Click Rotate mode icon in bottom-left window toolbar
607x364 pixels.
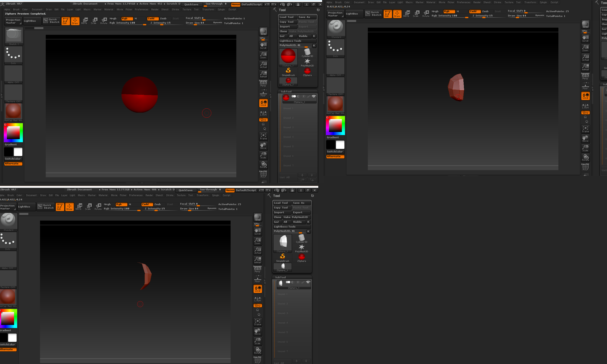(x=98, y=207)
